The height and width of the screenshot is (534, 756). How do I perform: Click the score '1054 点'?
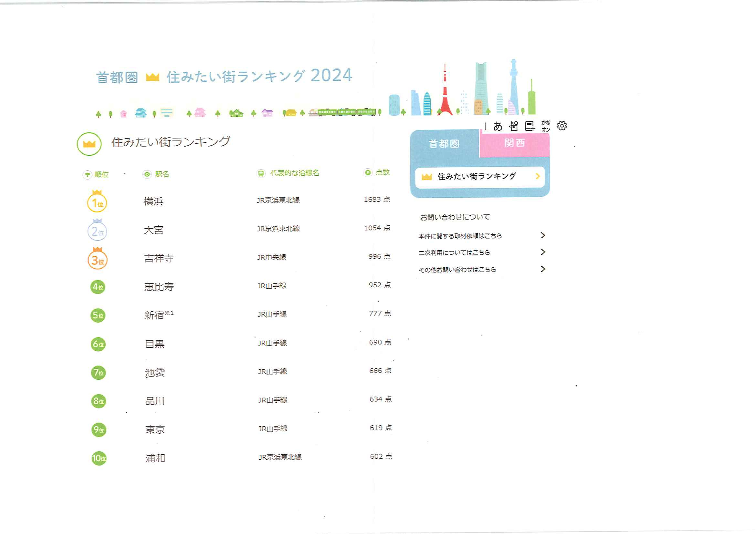pos(377,228)
